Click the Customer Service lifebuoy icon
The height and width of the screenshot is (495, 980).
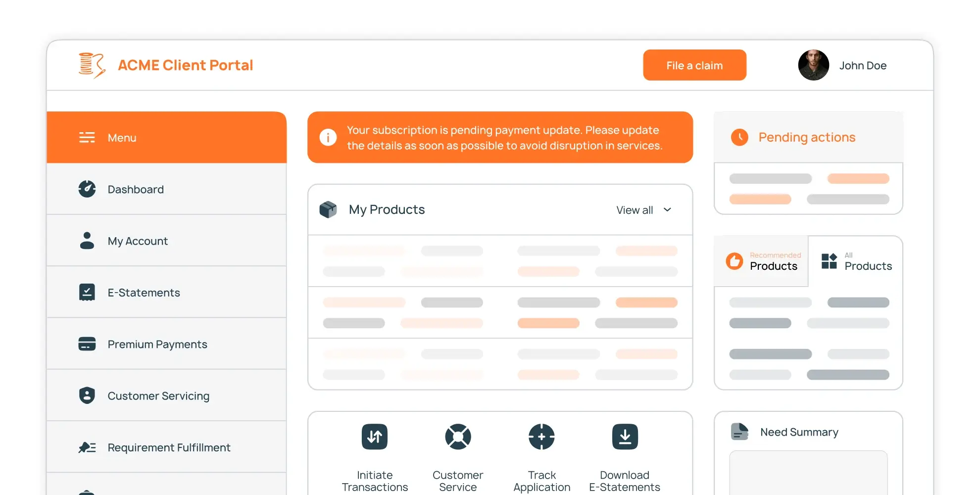pyautogui.click(x=458, y=437)
